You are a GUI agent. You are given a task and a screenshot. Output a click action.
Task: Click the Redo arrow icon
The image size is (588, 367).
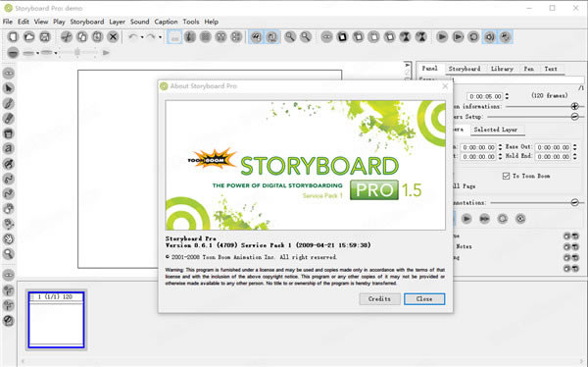pos(151,37)
